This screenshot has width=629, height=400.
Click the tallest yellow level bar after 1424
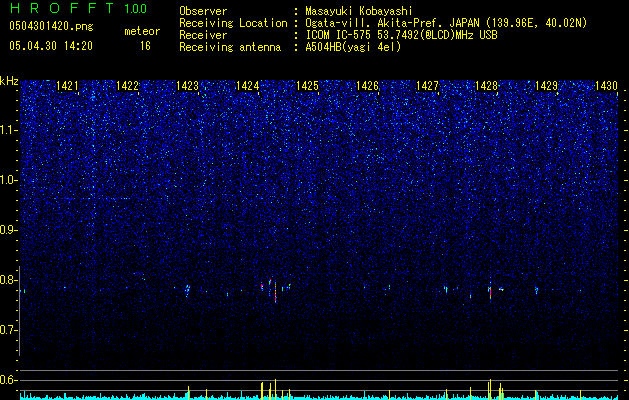coord(275,389)
